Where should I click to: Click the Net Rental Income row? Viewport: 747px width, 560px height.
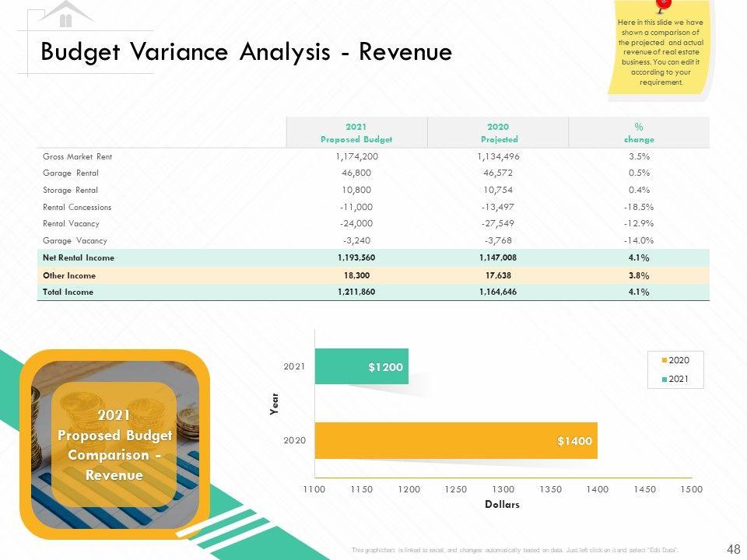[373, 257]
